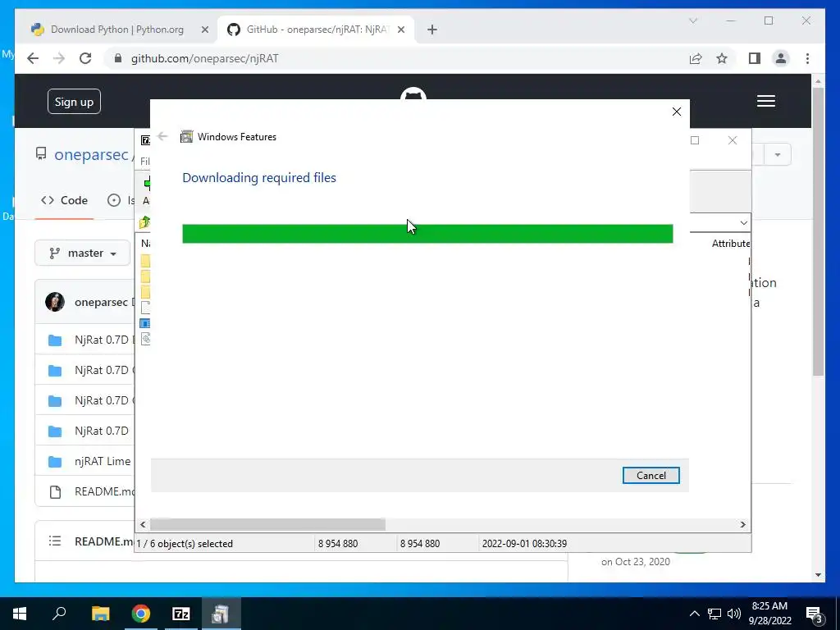Click the 7-Zip up folder icon
This screenshot has height=630, width=840.
144,222
